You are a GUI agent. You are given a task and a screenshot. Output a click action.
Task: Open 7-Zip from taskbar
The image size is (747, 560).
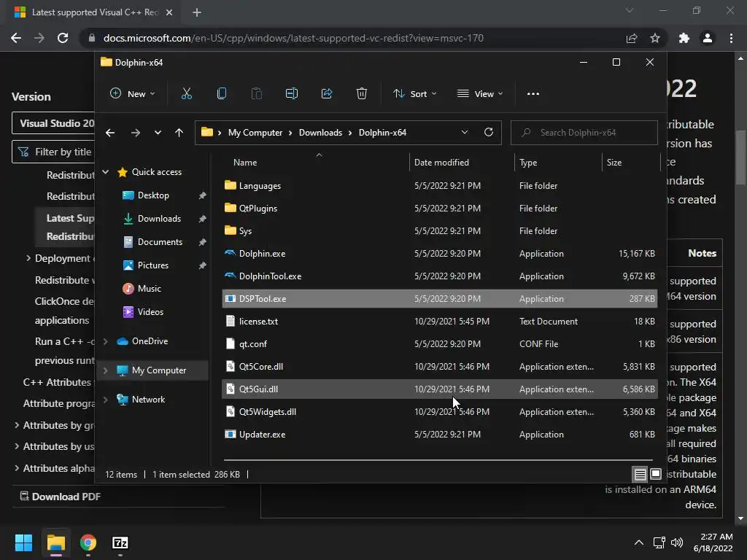coord(120,542)
